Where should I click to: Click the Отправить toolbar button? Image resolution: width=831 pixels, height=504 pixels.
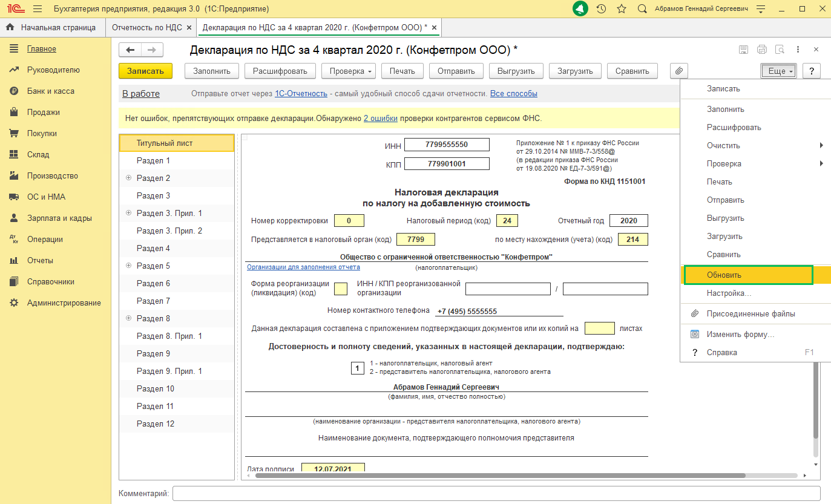click(x=456, y=71)
